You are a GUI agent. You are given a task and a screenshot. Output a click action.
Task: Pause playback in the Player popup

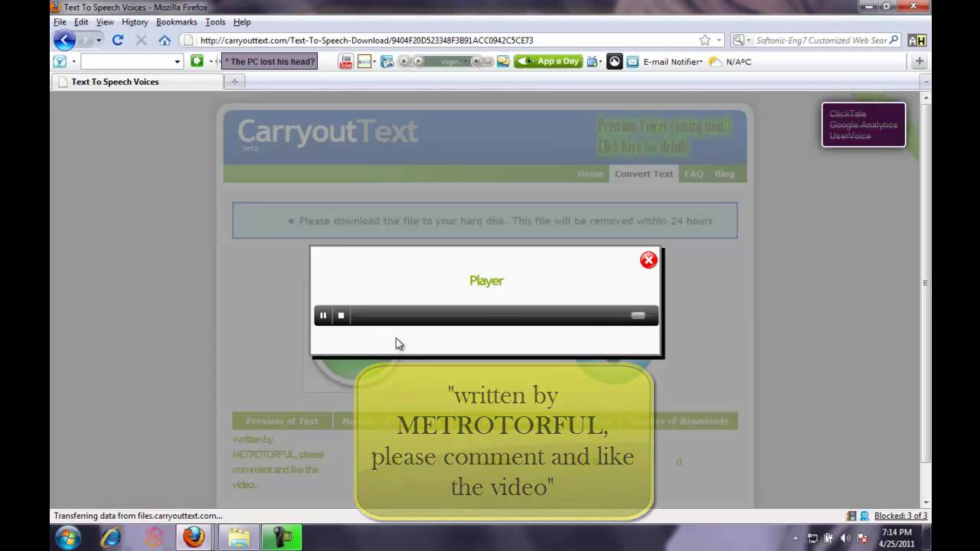click(x=323, y=315)
